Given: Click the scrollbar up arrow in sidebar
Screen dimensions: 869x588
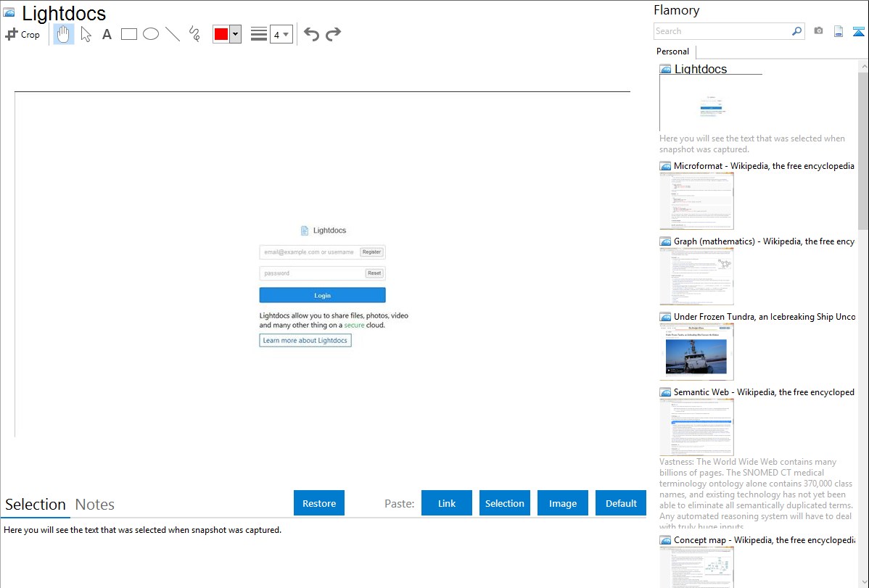Looking at the screenshot, I should (863, 66).
